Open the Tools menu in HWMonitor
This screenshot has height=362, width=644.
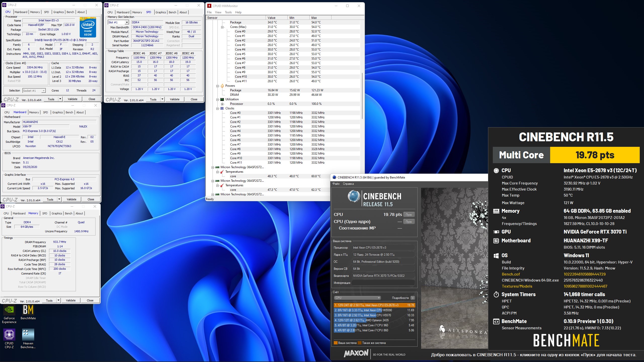coord(228,12)
